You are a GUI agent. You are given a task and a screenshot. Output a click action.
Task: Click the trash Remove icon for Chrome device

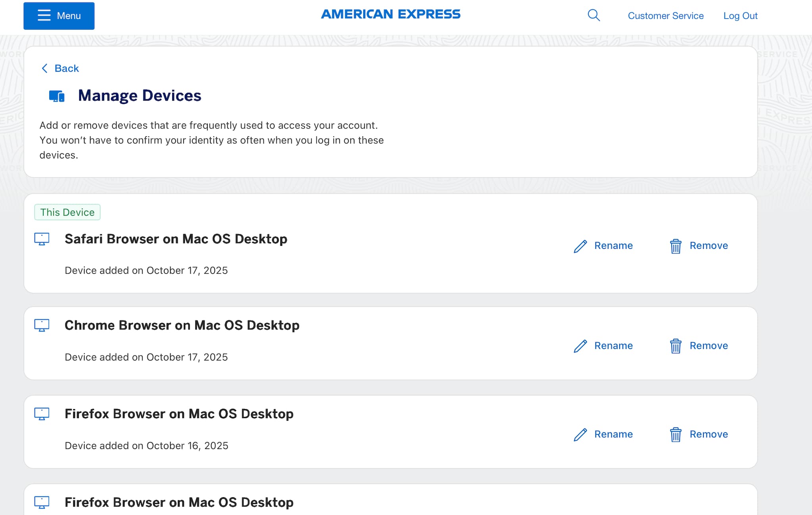point(675,346)
